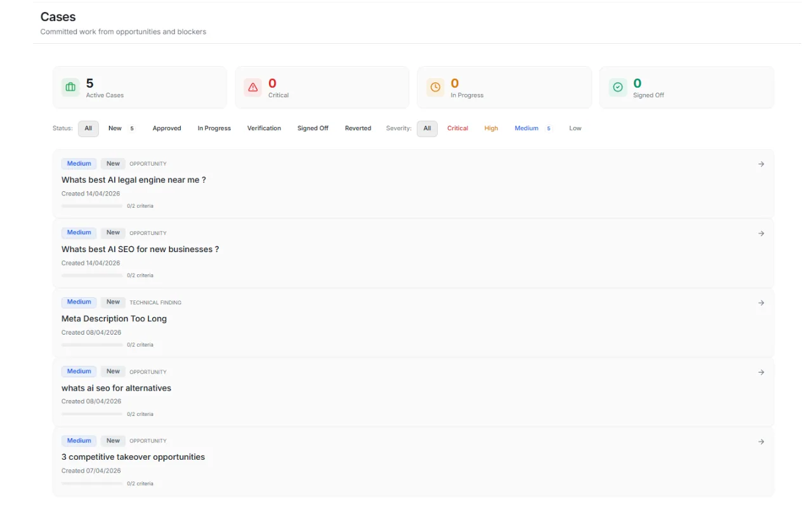
Task: Filter cases by Reverted status
Action: [358, 128]
